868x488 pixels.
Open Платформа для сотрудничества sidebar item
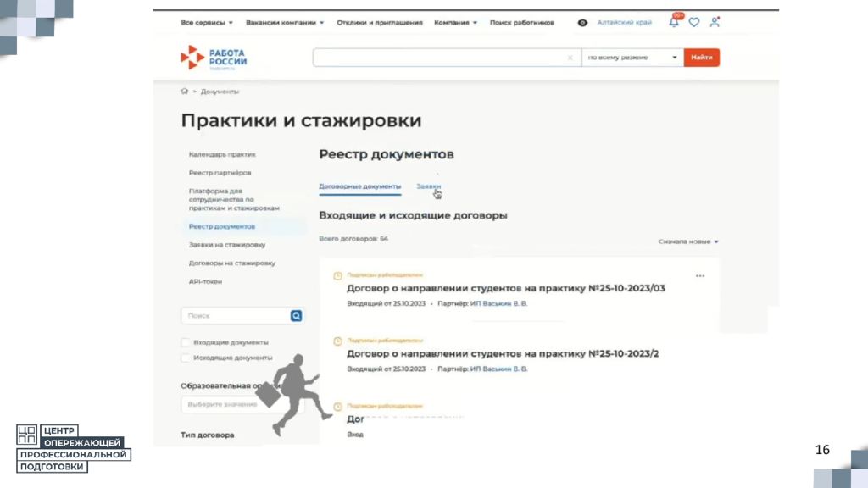(234, 199)
